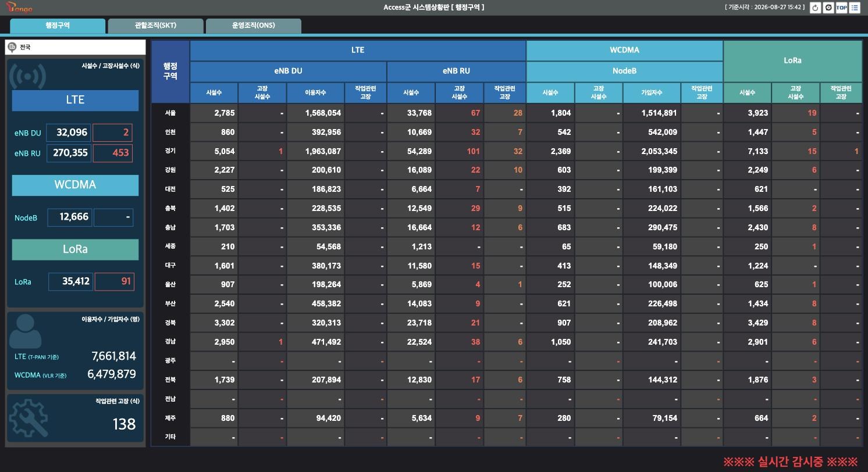
Task: Click the 세종 row label
Action: tap(170, 246)
